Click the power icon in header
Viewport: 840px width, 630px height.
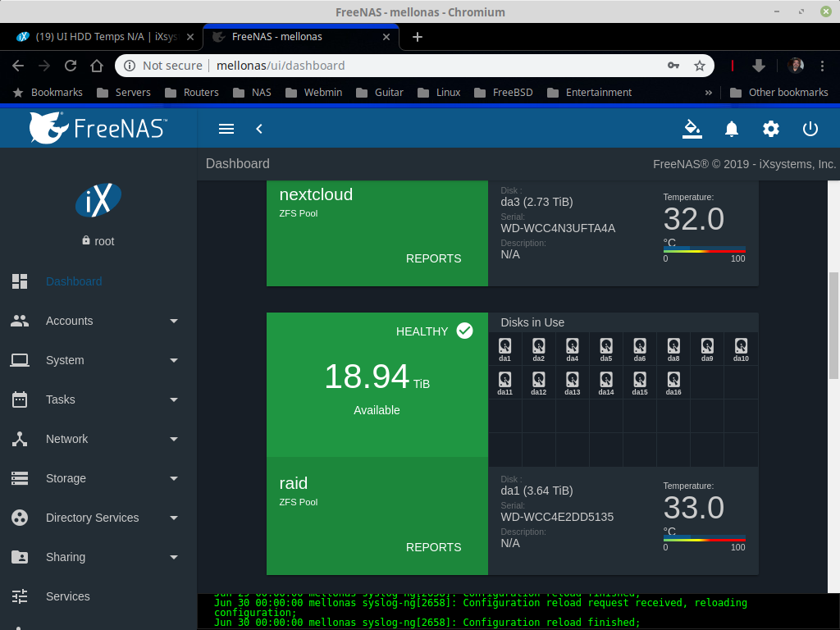(810, 129)
